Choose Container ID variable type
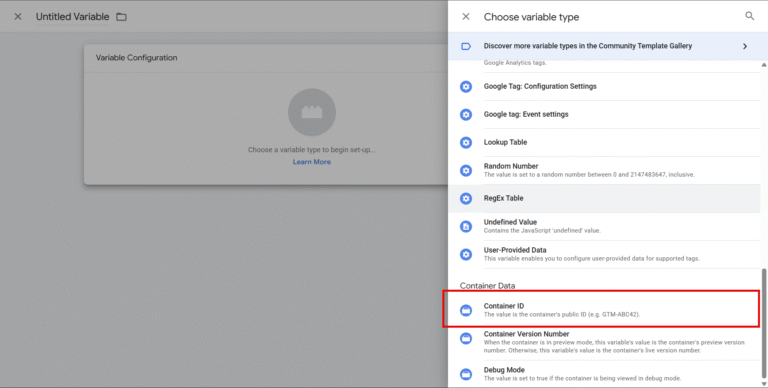 [x=604, y=310]
